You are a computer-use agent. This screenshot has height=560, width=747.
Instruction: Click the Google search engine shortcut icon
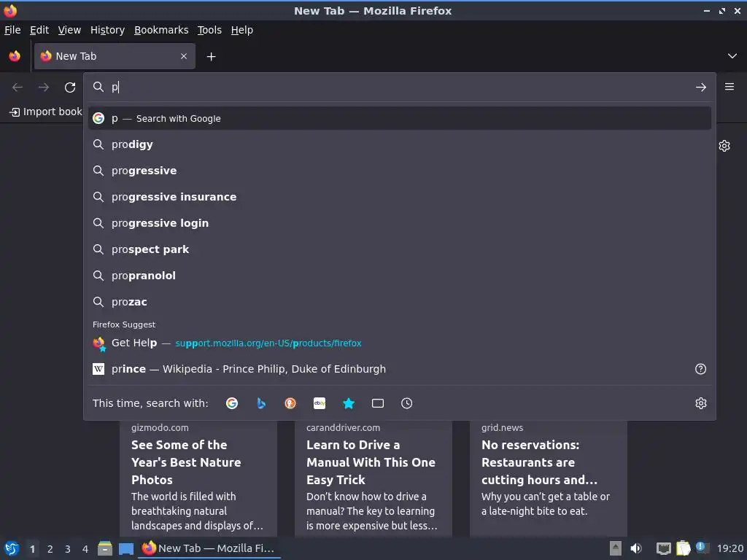[x=232, y=403]
